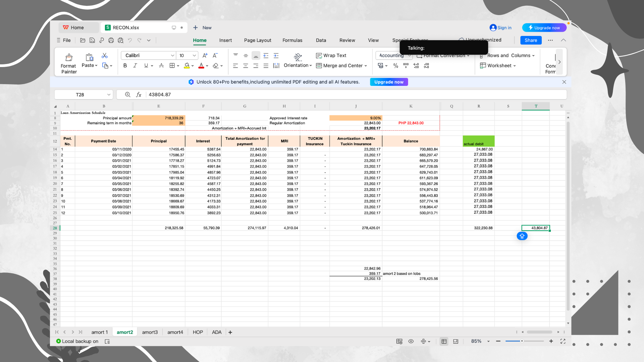Click the Print icon in quick toolbar
Image resolution: width=644 pixels, height=362 pixels.
click(x=111, y=40)
